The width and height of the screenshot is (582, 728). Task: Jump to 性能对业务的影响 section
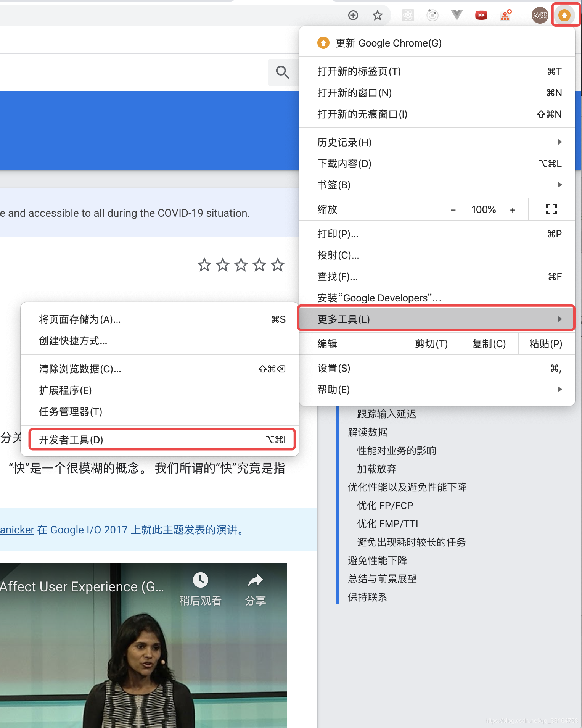click(x=397, y=451)
